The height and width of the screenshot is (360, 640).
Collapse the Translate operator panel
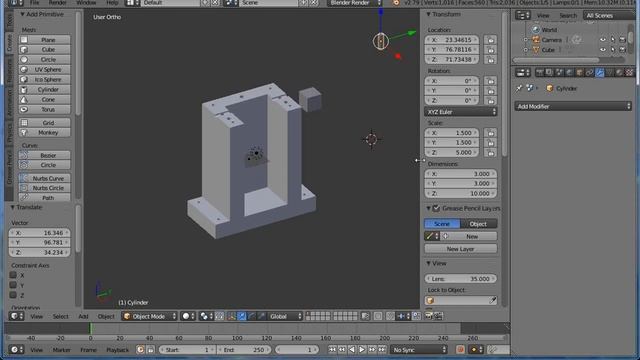(12, 207)
